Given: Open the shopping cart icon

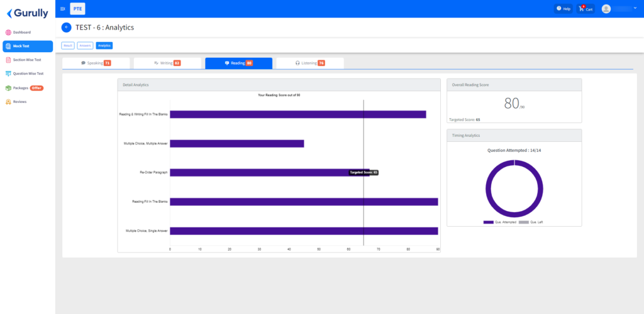Looking at the screenshot, I should pos(581,9).
